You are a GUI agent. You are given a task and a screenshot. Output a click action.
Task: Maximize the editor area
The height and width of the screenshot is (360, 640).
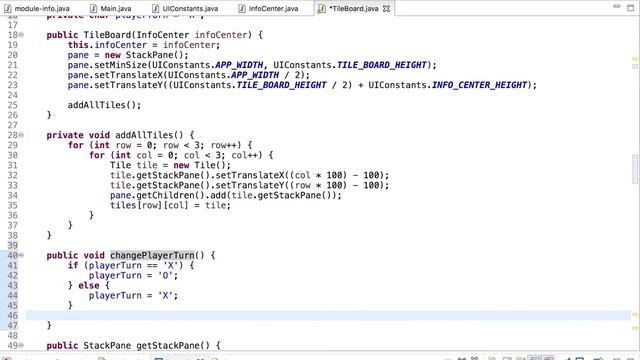pyautogui.click(x=631, y=8)
